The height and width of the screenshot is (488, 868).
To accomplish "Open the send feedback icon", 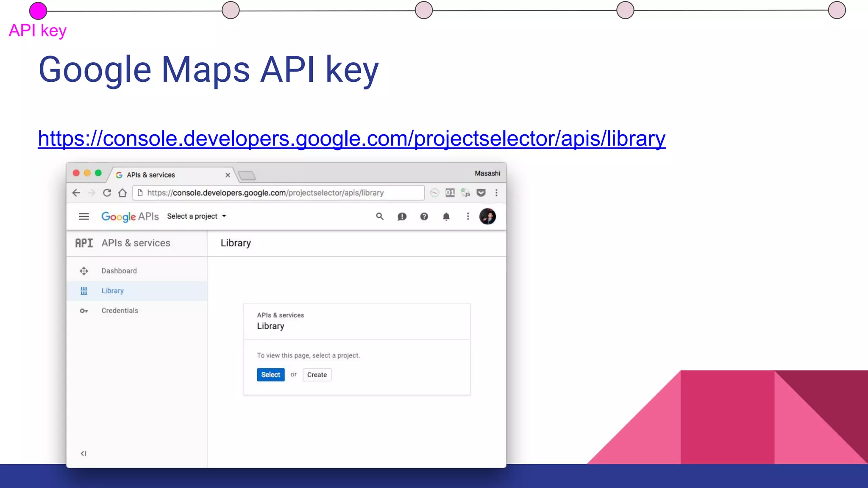I will click(402, 217).
